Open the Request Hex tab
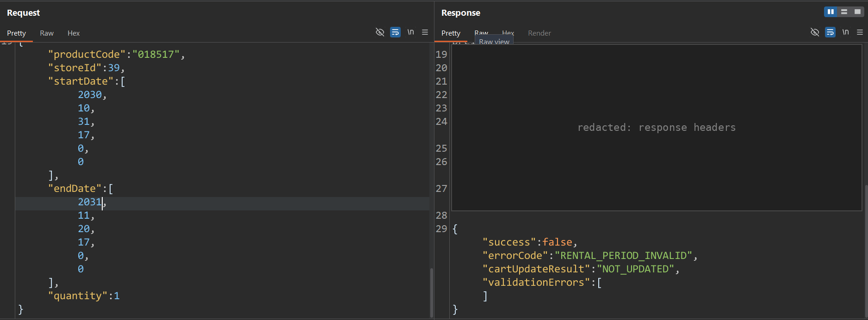The width and height of the screenshot is (868, 320). click(74, 33)
